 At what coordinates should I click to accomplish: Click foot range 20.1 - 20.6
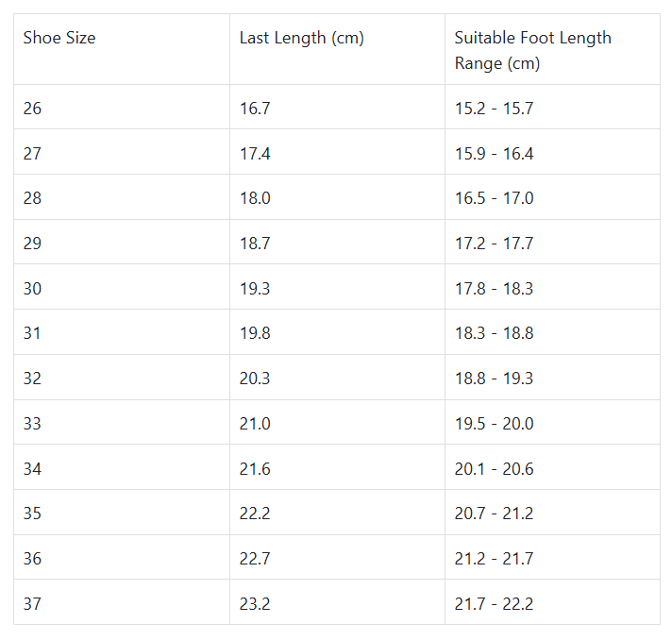click(494, 468)
